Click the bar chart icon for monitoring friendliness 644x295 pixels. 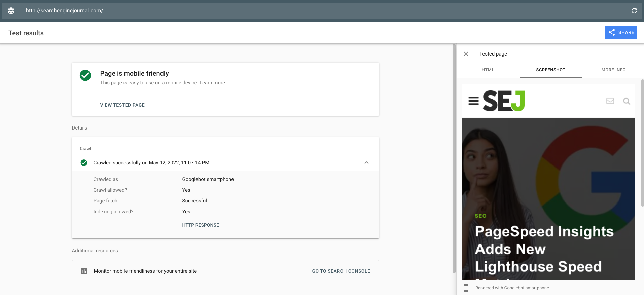point(84,271)
